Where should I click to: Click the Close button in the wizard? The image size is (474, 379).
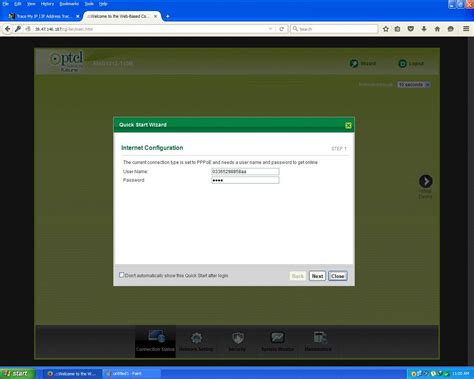point(338,276)
